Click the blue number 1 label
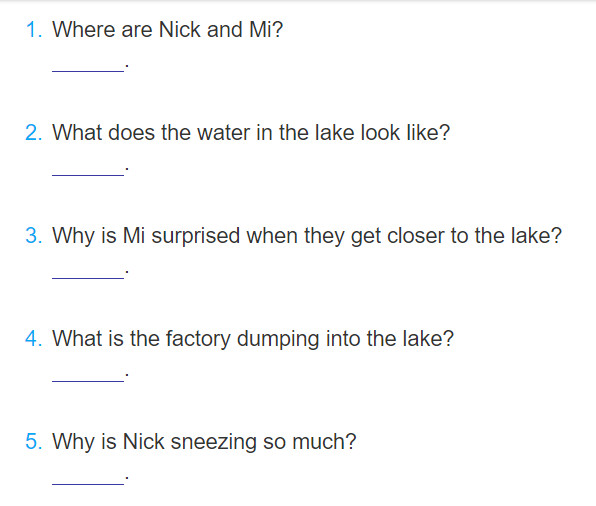 (34, 30)
